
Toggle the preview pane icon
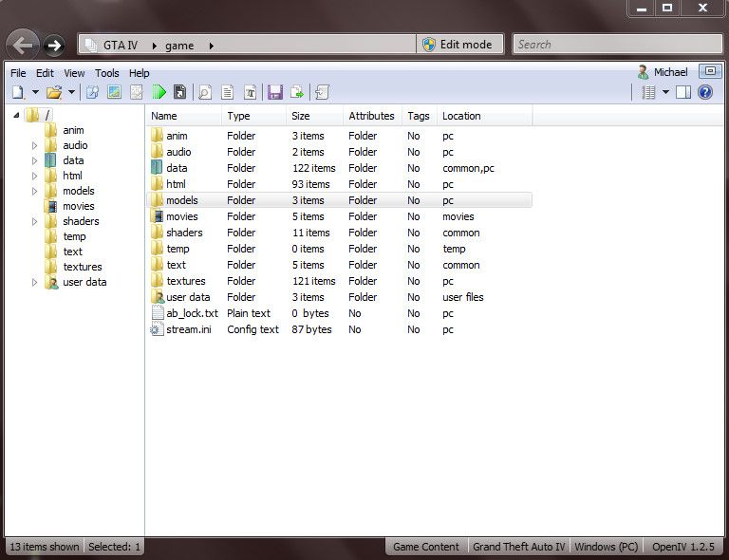pos(683,92)
